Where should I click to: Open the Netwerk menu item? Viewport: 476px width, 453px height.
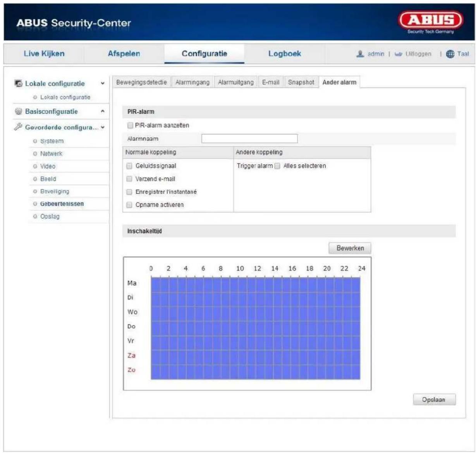pos(51,154)
